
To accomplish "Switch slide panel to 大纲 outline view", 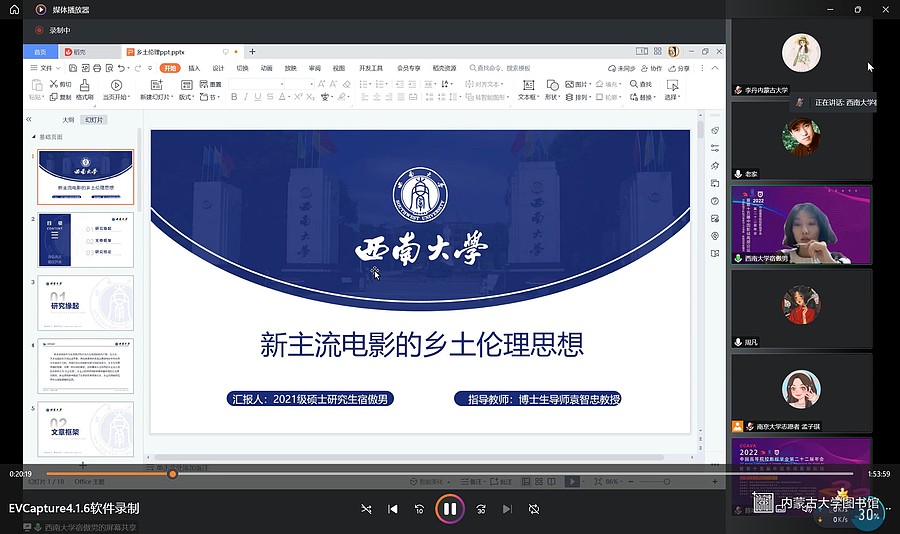I will pos(68,119).
